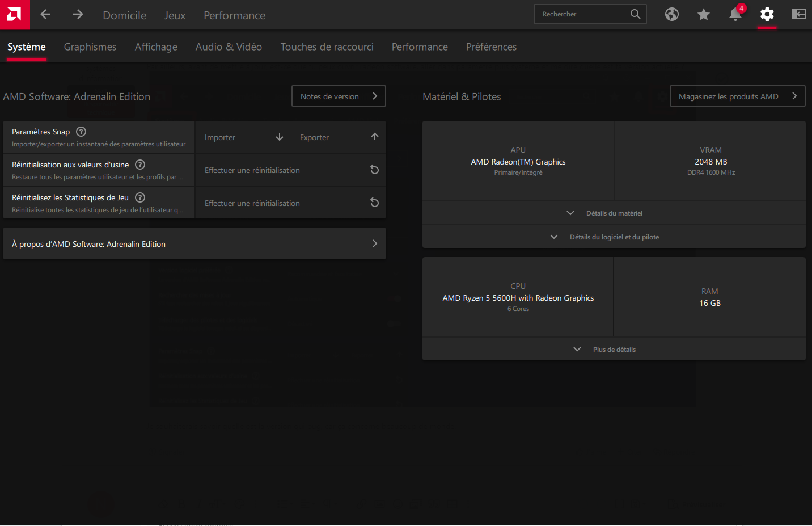Open the Domicile menu
Image resolution: width=812 pixels, height=526 pixels.
[125, 15]
